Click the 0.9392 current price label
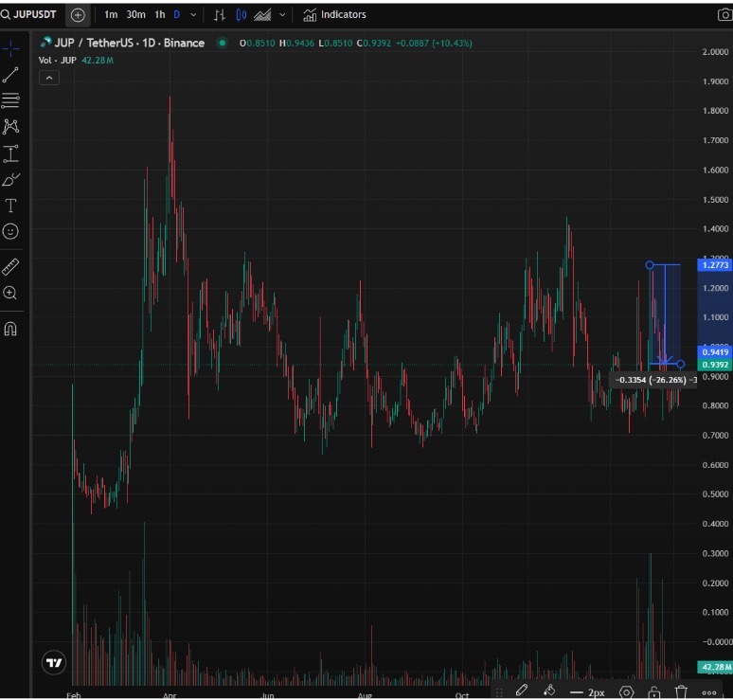The width and height of the screenshot is (733, 700). 715,365
